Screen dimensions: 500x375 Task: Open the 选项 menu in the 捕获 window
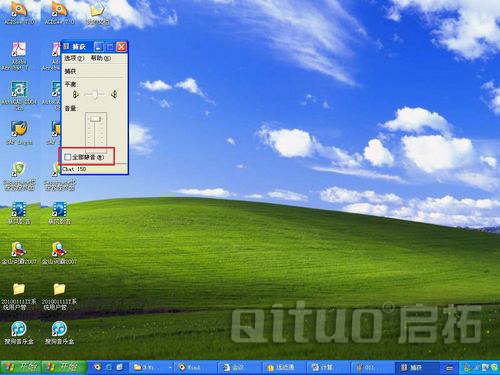(x=74, y=58)
